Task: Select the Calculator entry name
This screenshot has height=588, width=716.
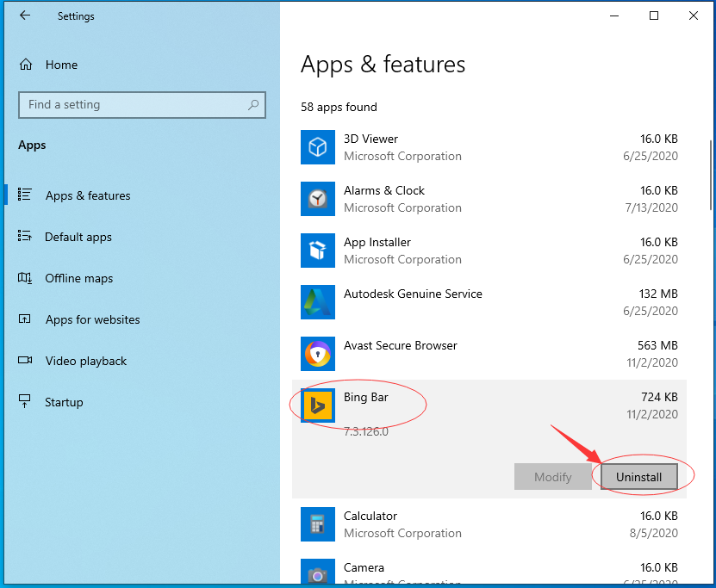Action: [x=370, y=516]
